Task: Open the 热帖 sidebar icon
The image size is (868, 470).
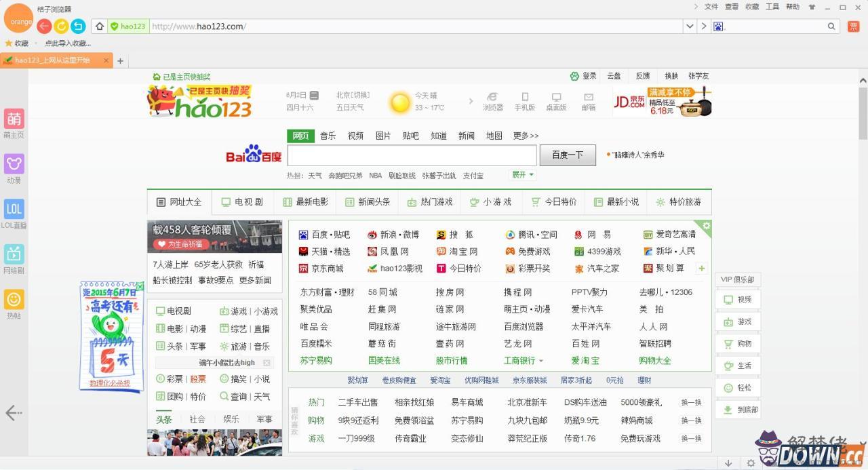Action: coord(14,299)
